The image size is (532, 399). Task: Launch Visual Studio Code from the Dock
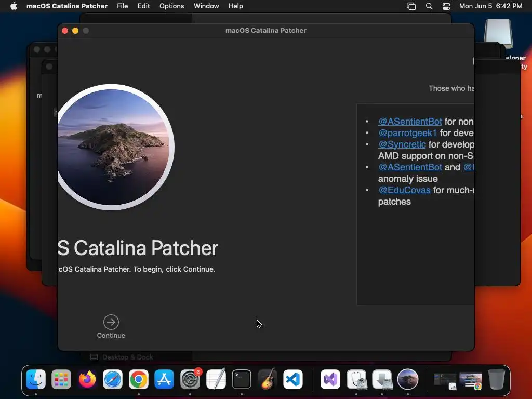(293, 379)
